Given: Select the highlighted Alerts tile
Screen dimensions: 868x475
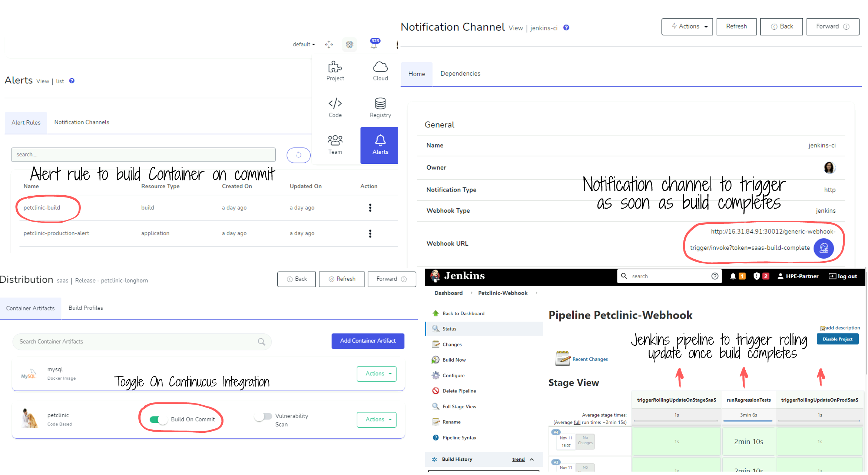Looking at the screenshot, I should coord(379,145).
